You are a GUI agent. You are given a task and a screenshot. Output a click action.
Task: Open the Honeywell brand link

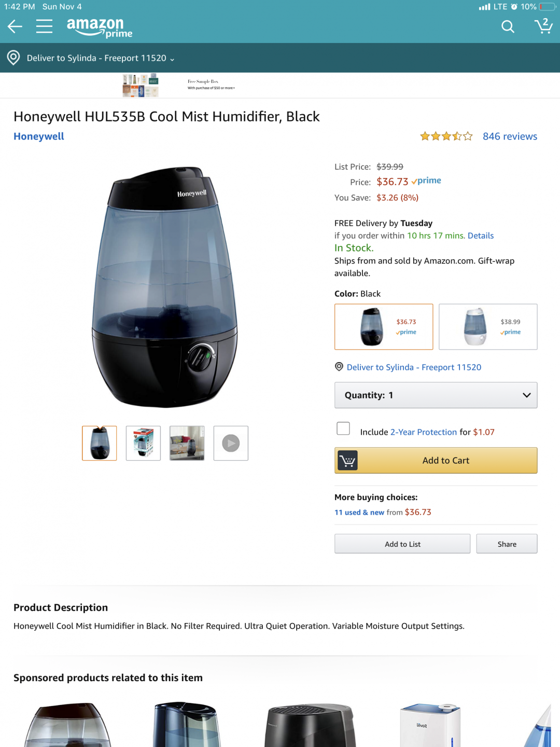(x=39, y=136)
